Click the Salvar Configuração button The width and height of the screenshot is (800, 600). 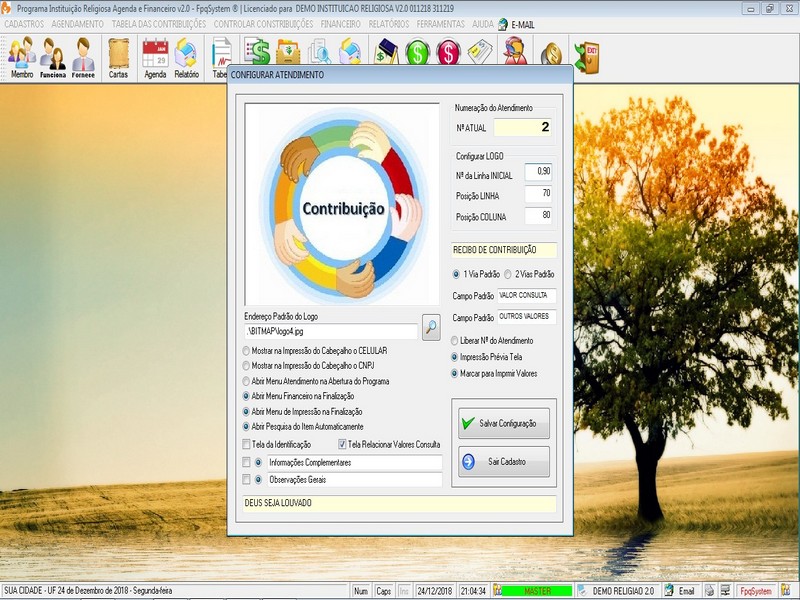(x=504, y=423)
